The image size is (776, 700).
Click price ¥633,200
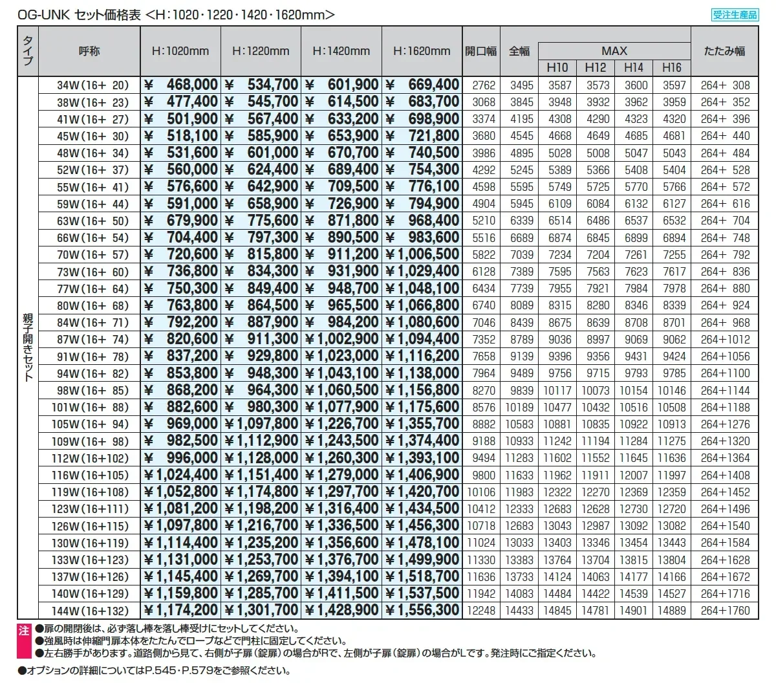(x=341, y=118)
